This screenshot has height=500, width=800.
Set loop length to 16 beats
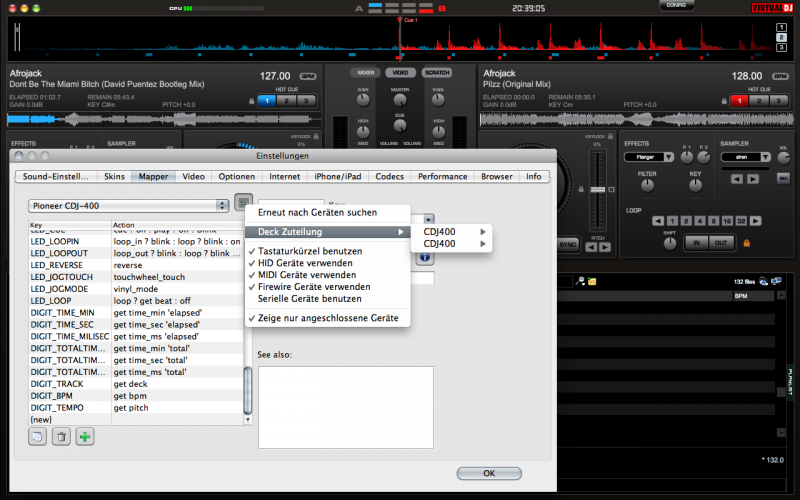pyautogui.click(x=727, y=221)
